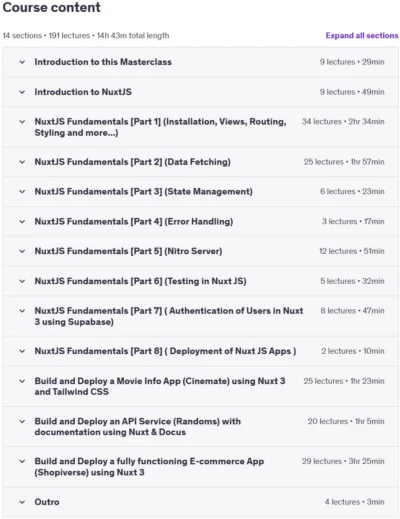400x519 pixels.
Task: Expand chevron for Part 8 Deployment section
Action: pyautogui.click(x=22, y=351)
